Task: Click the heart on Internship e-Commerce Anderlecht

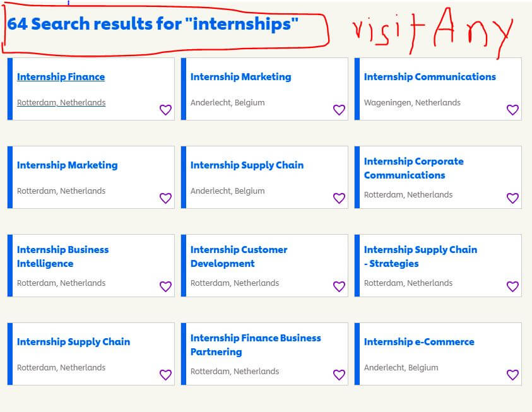Action: pos(512,375)
